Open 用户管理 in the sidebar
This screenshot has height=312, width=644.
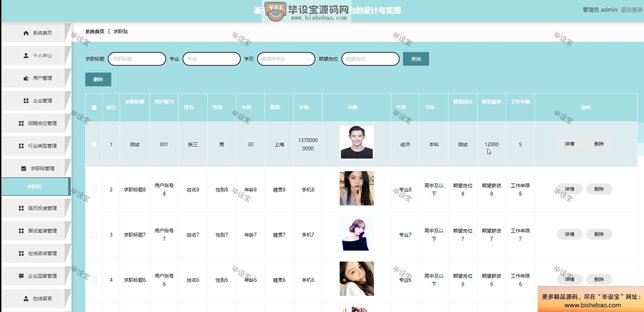(x=36, y=78)
